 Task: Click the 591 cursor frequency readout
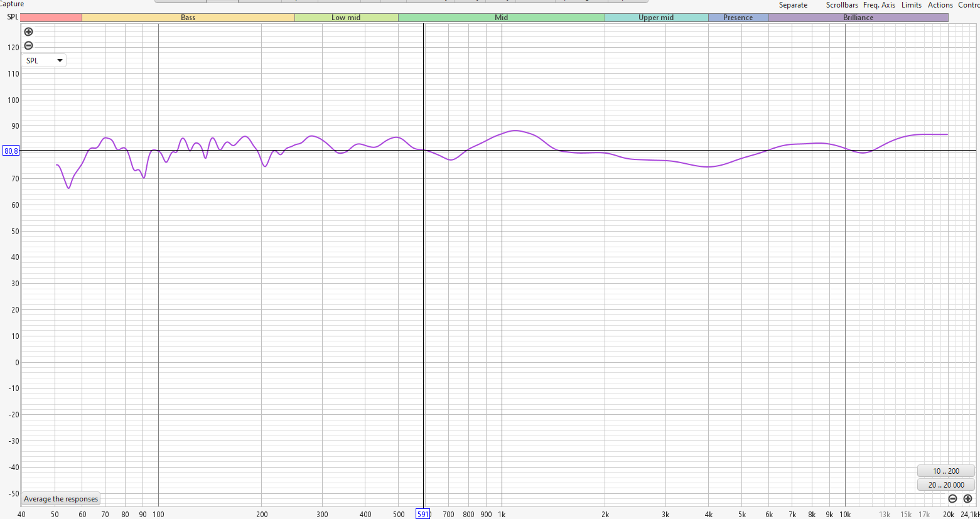click(x=423, y=514)
